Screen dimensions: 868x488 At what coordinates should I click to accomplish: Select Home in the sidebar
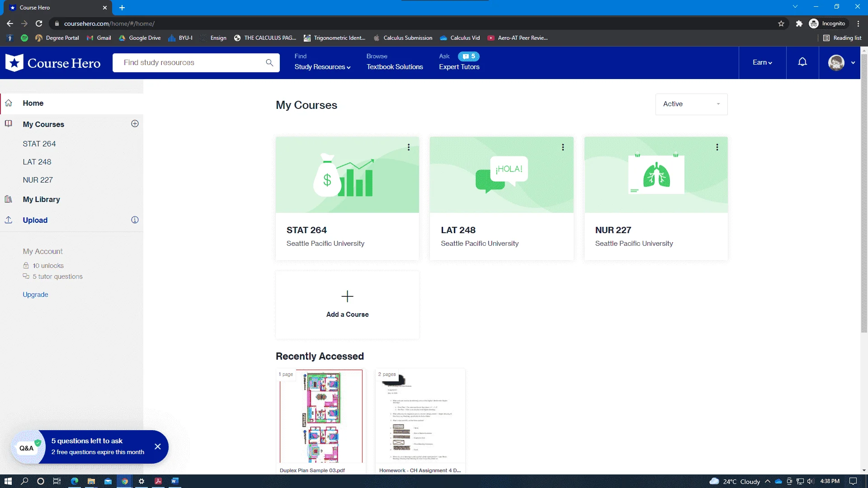point(72,103)
